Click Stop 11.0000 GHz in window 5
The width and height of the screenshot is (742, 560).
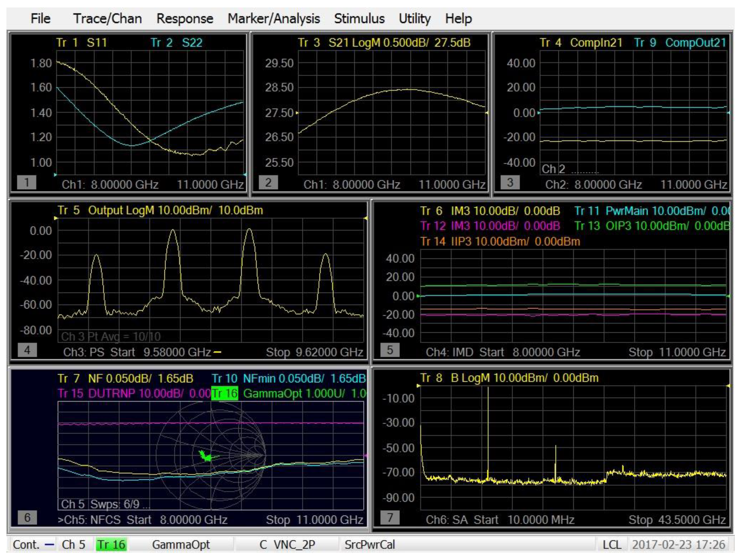coord(677,352)
